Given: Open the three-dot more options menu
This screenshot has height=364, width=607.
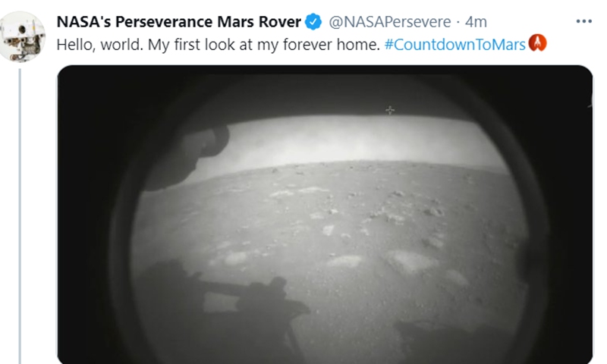Looking at the screenshot, I should click(583, 21).
